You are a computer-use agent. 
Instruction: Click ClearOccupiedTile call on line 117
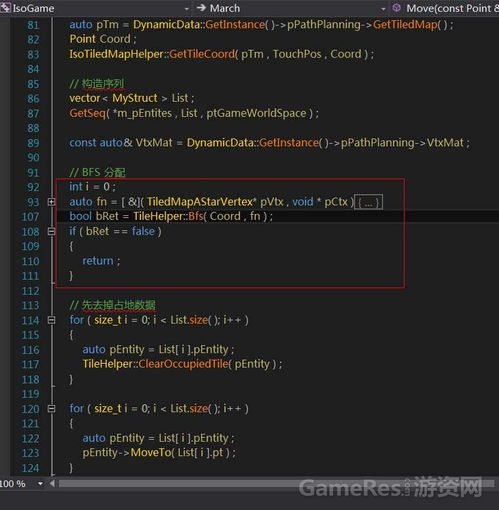tap(183, 364)
